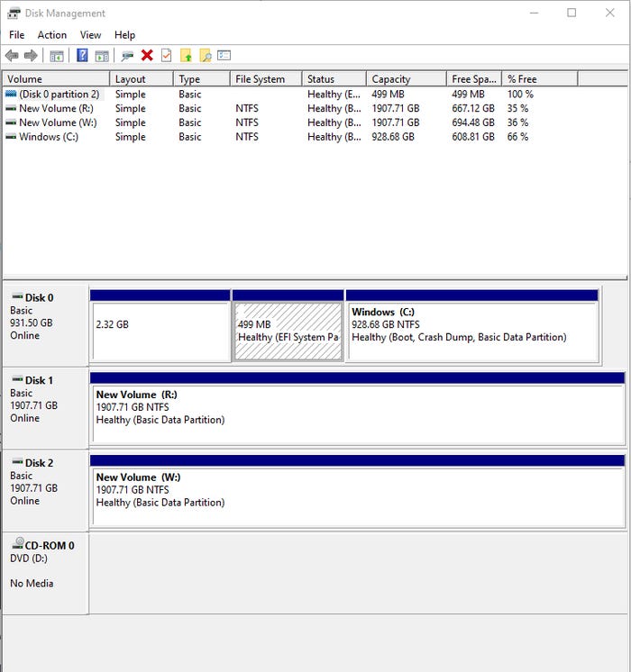Sort by the % Free column header
Viewport: 631px width, 672px height.
click(540, 79)
